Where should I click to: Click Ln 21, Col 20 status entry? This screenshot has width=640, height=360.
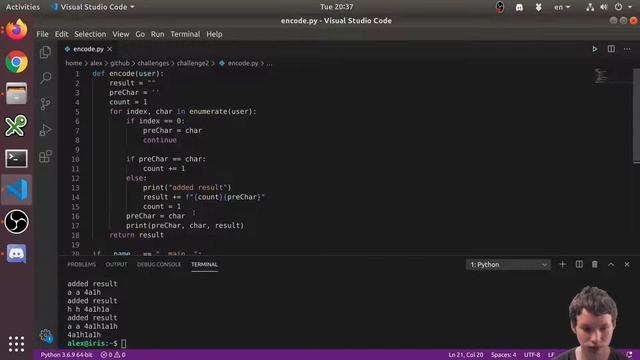(x=466, y=355)
